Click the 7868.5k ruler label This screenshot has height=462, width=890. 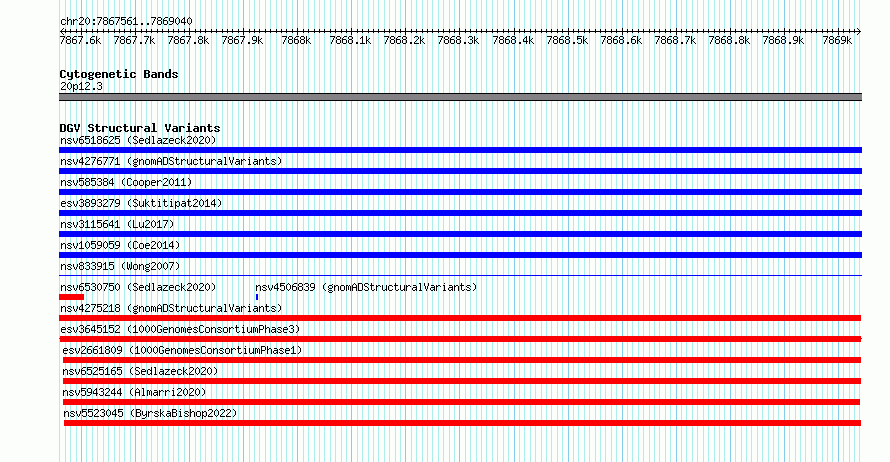coord(567,41)
